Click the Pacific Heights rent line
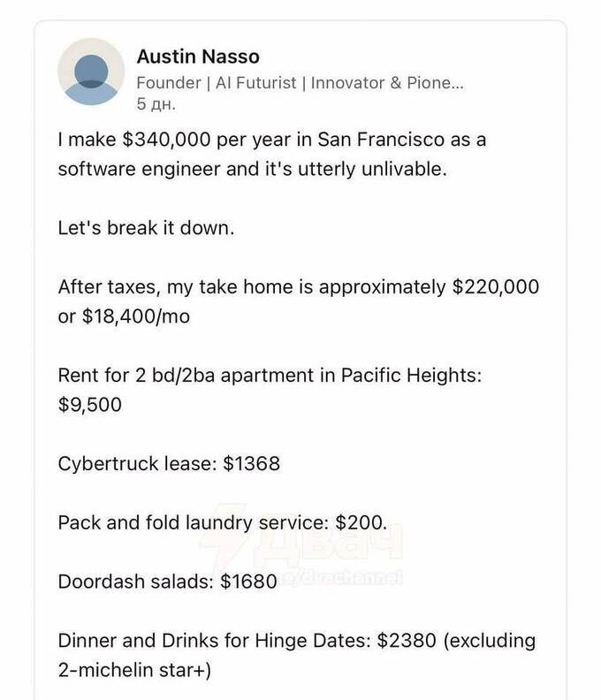 tap(269, 375)
